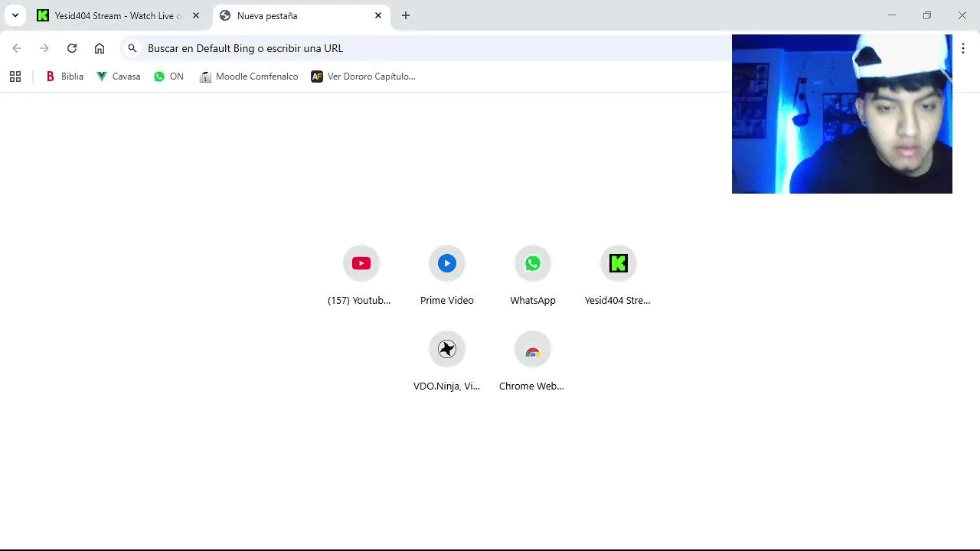
Task: Open the tab search dropdown arrow
Action: (x=15, y=15)
